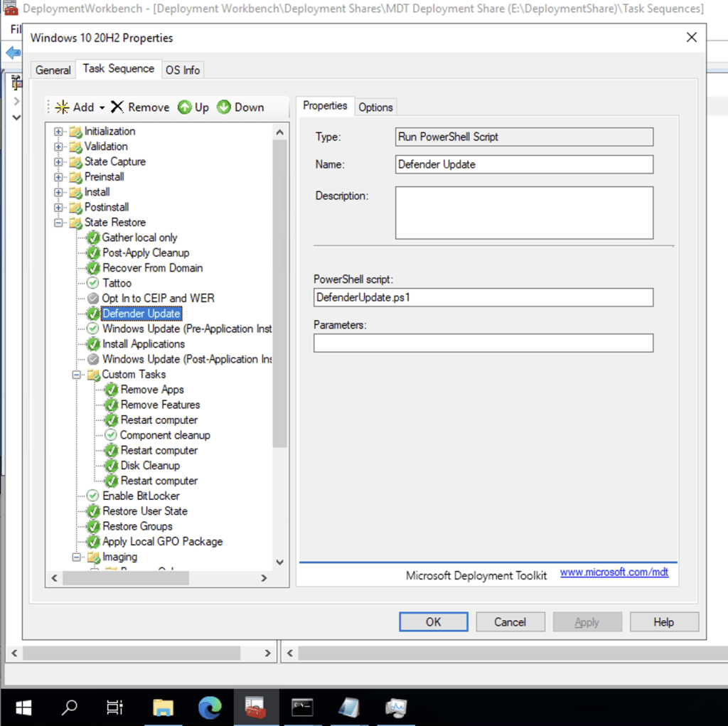
Task: Toggle the status icon on Disk Cleanup step
Action: click(x=110, y=466)
